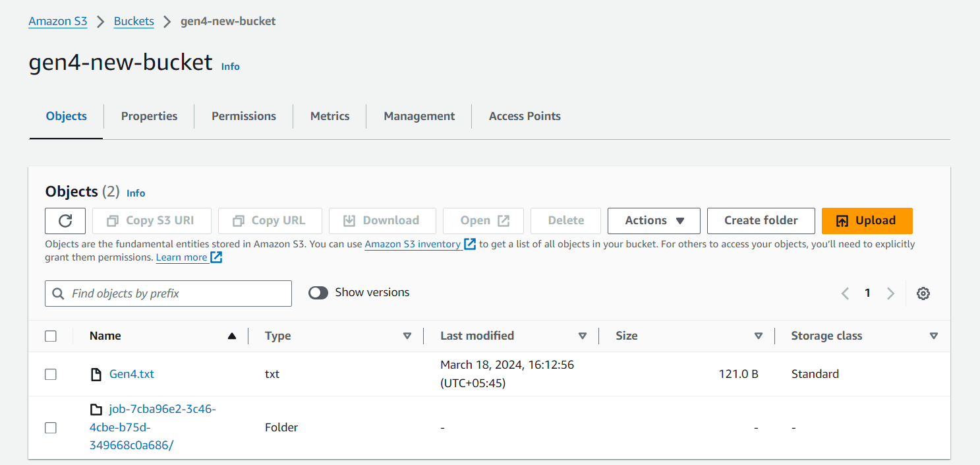Screen dimensions: 980x465
Task: Tick the select-all objects checkbox
Action: [x=51, y=336]
